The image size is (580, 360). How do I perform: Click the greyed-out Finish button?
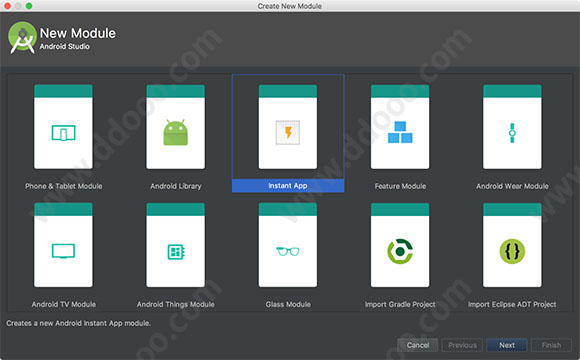tap(551, 345)
